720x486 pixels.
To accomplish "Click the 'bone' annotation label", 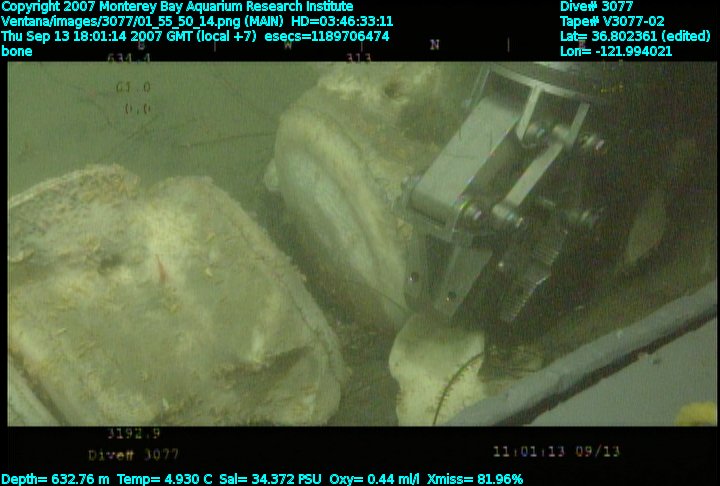I will 17,50.
